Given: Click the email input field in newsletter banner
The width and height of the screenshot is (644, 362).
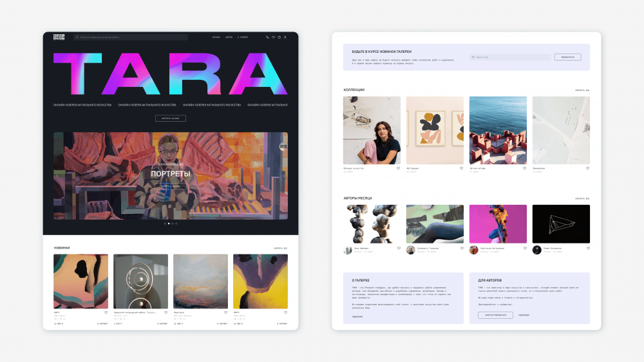Looking at the screenshot, I should (x=510, y=57).
